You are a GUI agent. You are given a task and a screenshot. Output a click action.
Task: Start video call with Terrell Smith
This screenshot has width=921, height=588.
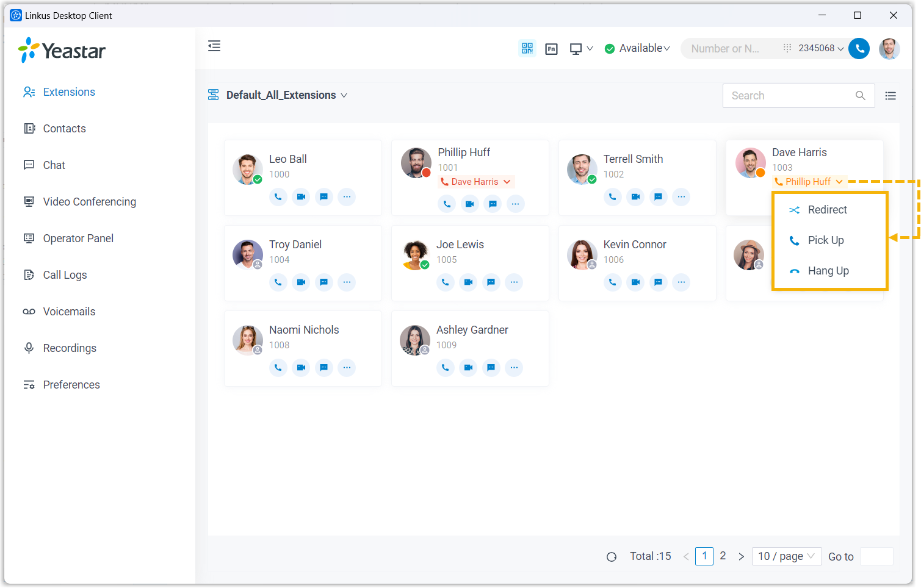click(x=635, y=197)
